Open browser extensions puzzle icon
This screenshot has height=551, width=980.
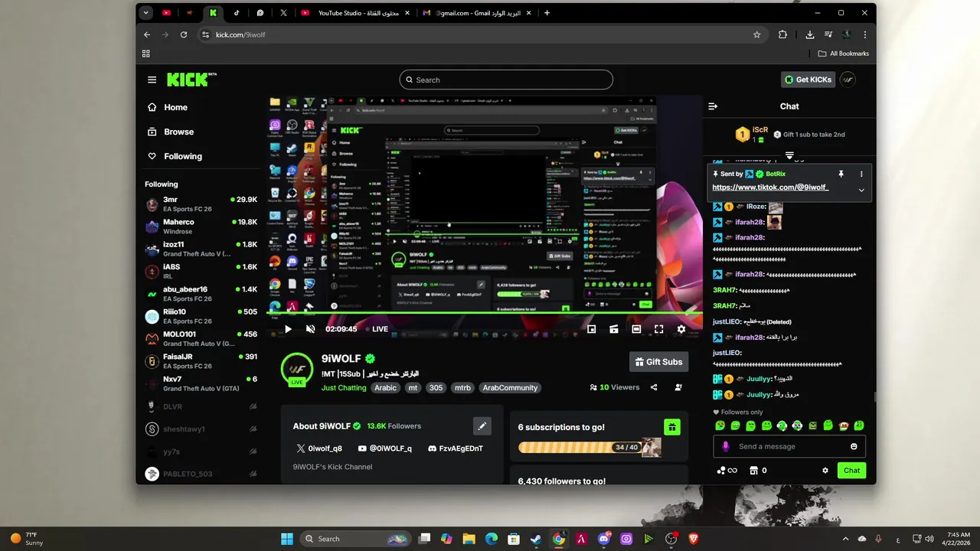(x=782, y=34)
